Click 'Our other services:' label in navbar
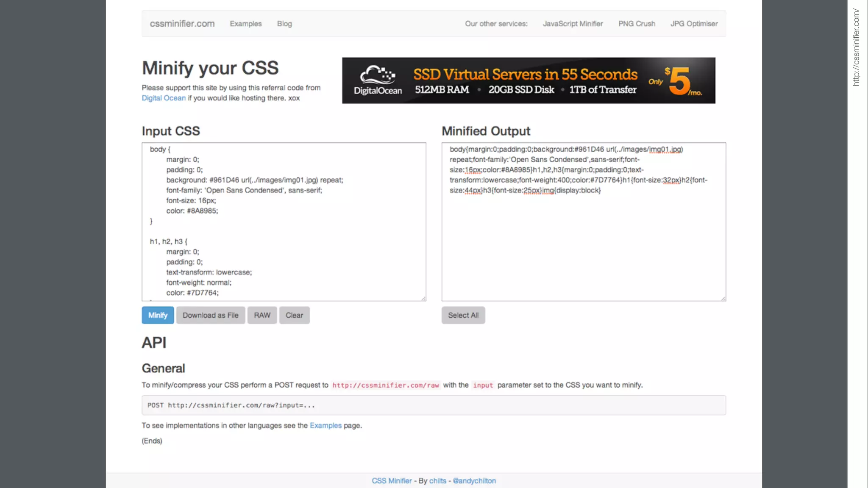This screenshot has width=868, height=488. click(496, 24)
